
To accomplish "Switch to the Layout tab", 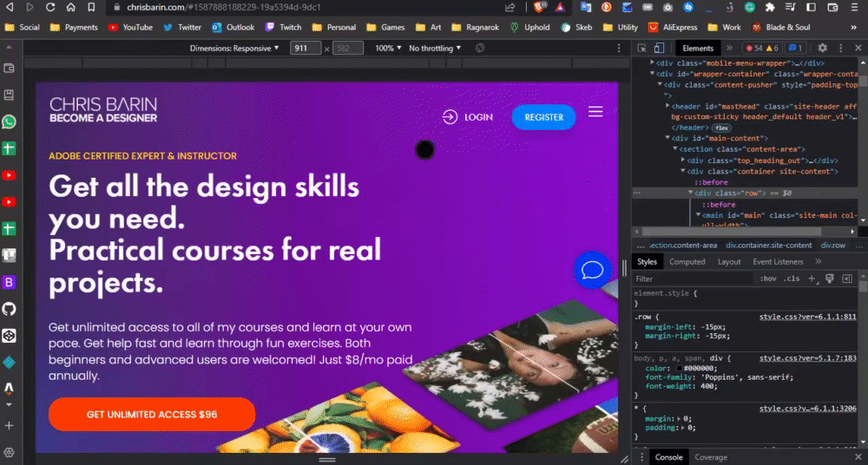I will click(x=729, y=262).
